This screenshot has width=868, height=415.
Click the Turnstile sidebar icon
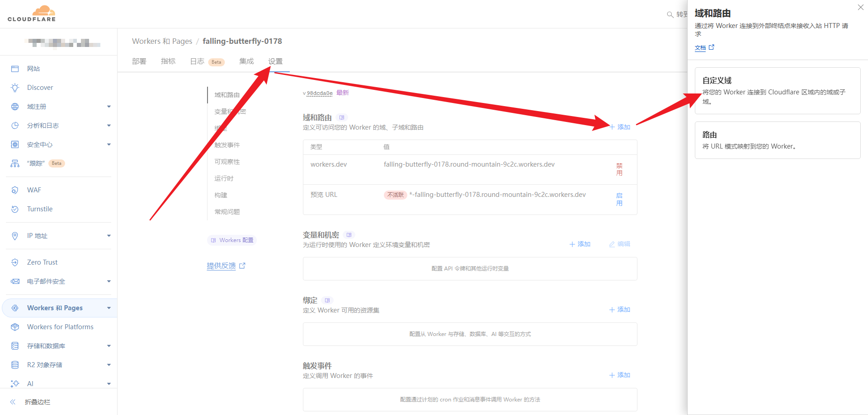[x=15, y=209]
